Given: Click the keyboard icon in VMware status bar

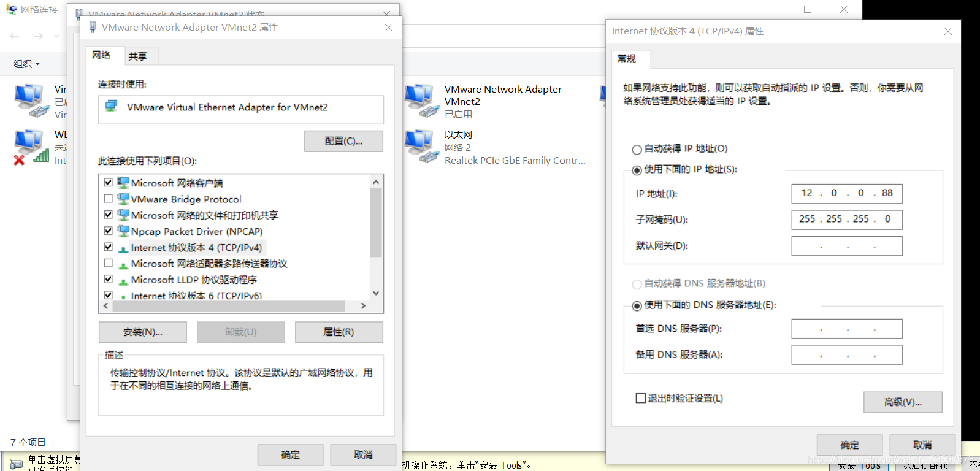Looking at the screenshot, I should point(17,464).
